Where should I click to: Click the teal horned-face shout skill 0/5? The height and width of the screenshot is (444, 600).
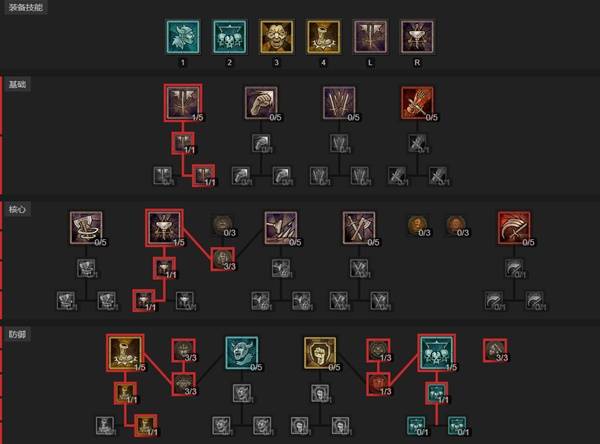[242, 353]
